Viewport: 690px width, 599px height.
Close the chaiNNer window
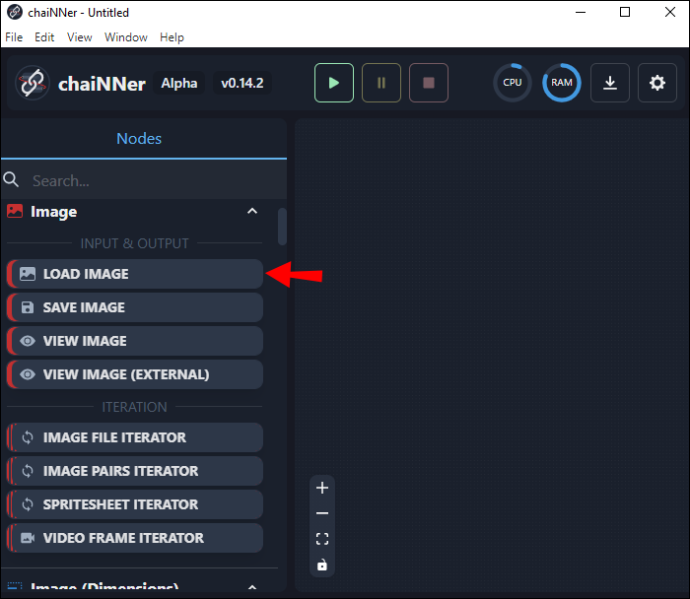pos(670,12)
